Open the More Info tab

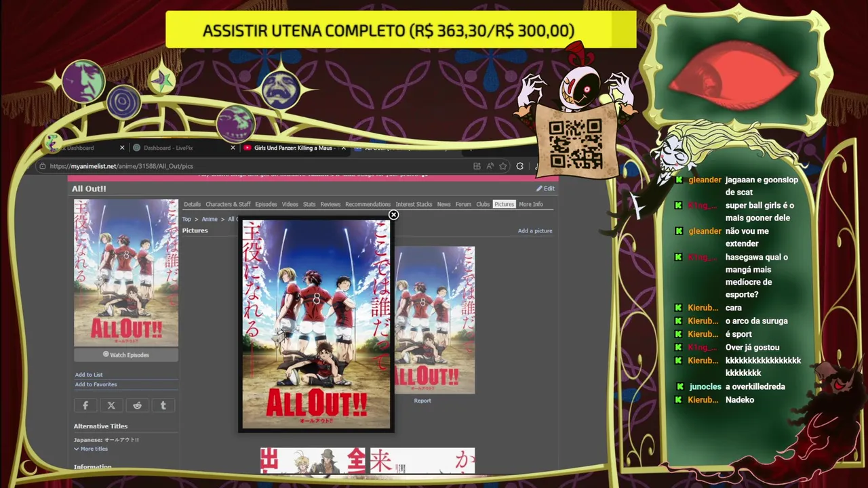pos(531,204)
